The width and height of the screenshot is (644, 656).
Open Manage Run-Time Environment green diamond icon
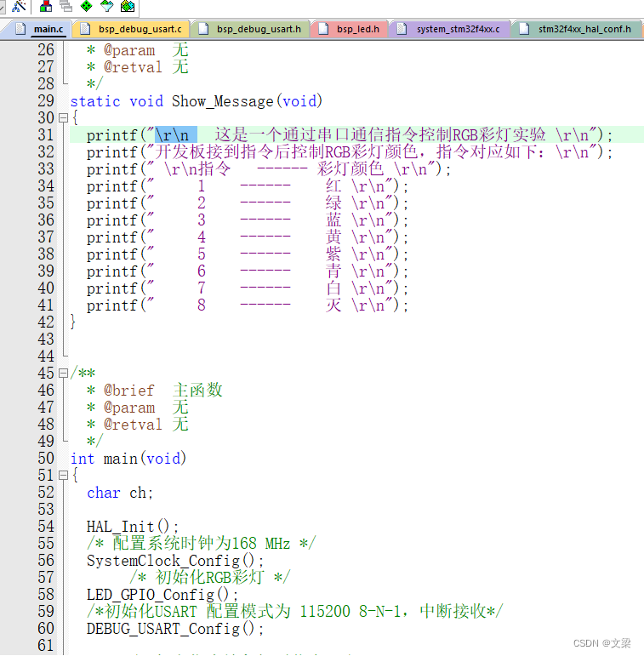[87, 6]
